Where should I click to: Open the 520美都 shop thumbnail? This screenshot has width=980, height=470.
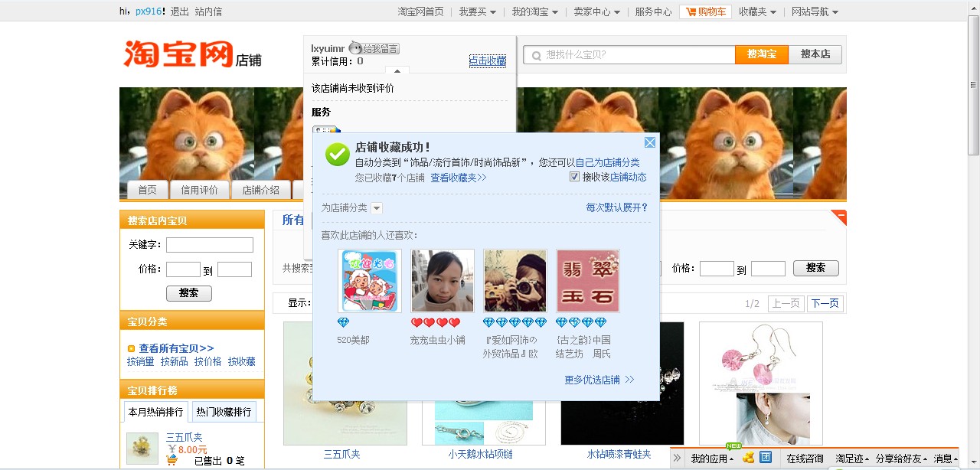pos(370,281)
